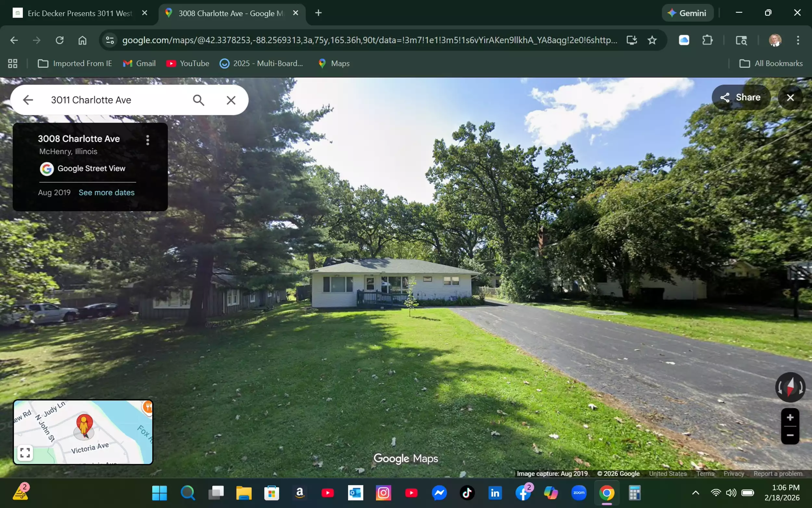Show hidden system tray icons chevron

(695, 493)
